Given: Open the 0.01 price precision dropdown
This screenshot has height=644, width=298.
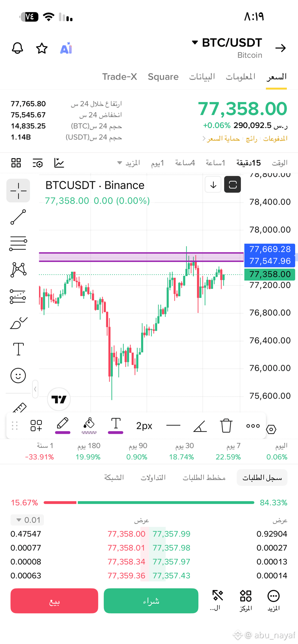Looking at the screenshot, I should 27,520.
